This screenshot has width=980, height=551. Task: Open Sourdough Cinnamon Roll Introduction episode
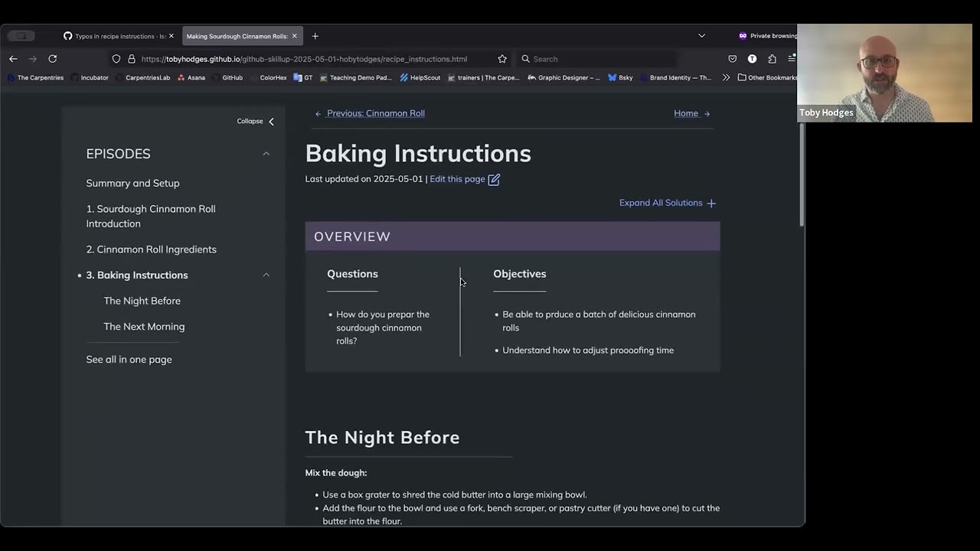[x=151, y=216]
